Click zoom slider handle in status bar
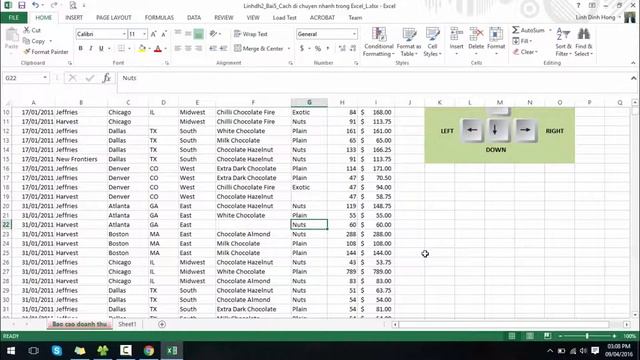The width and height of the screenshot is (640, 360). coord(587,336)
